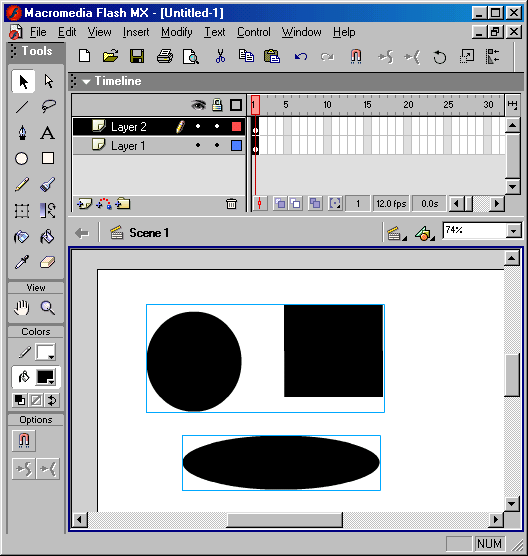Click the 12.0 fps frame rate box
528x556 pixels.
[391, 204]
